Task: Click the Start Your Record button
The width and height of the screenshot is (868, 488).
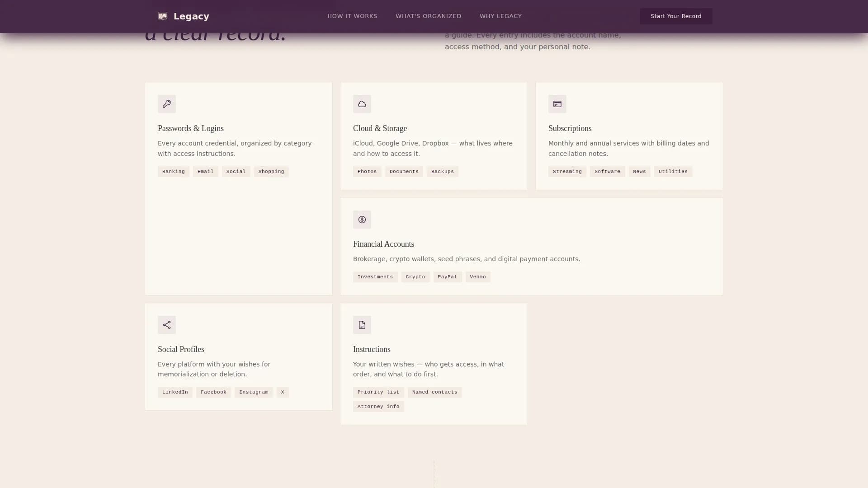Action: [676, 16]
